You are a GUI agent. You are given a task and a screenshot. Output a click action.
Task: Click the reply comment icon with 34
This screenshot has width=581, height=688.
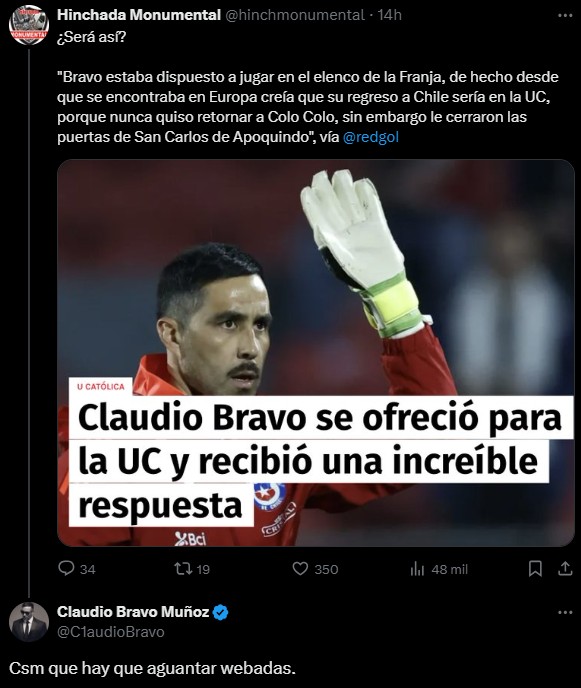click(x=66, y=569)
